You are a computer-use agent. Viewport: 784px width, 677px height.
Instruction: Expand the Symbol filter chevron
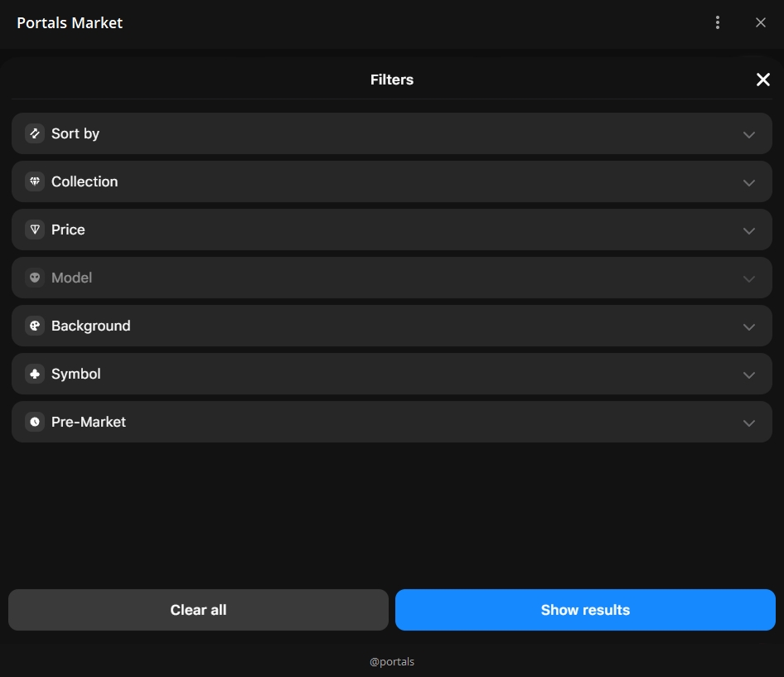(748, 375)
